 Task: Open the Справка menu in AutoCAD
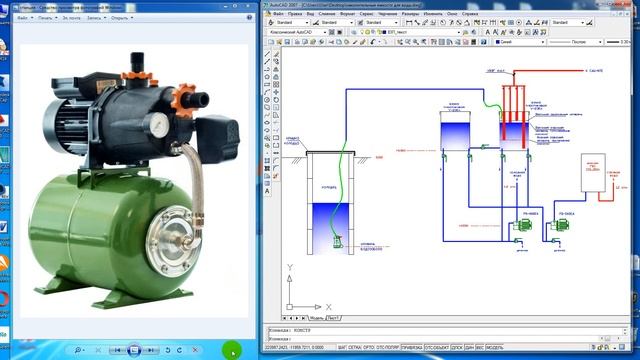pyautogui.click(x=470, y=13)
